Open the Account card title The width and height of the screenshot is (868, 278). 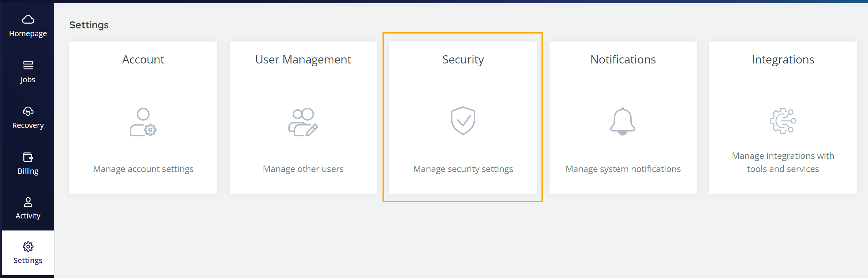(x=143, y=60)
